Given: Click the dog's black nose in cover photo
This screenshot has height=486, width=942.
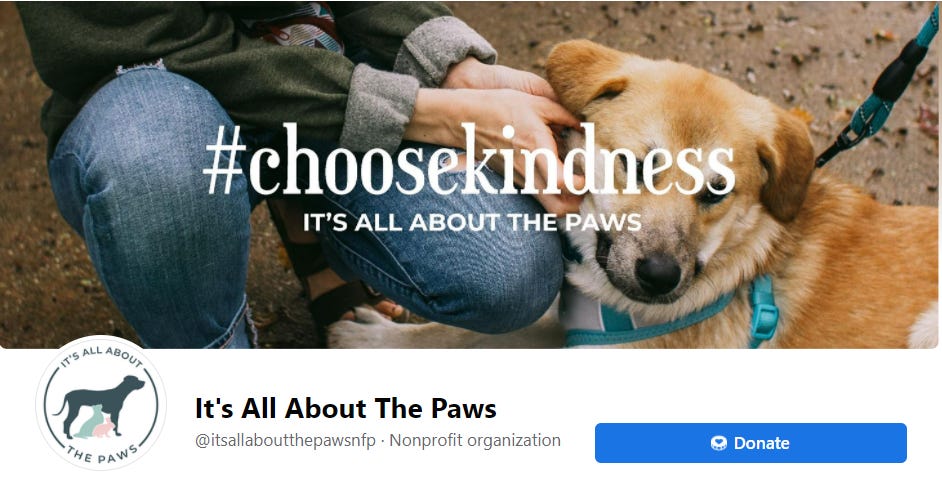Looking at the screenshot, I should tap(657, 273).
